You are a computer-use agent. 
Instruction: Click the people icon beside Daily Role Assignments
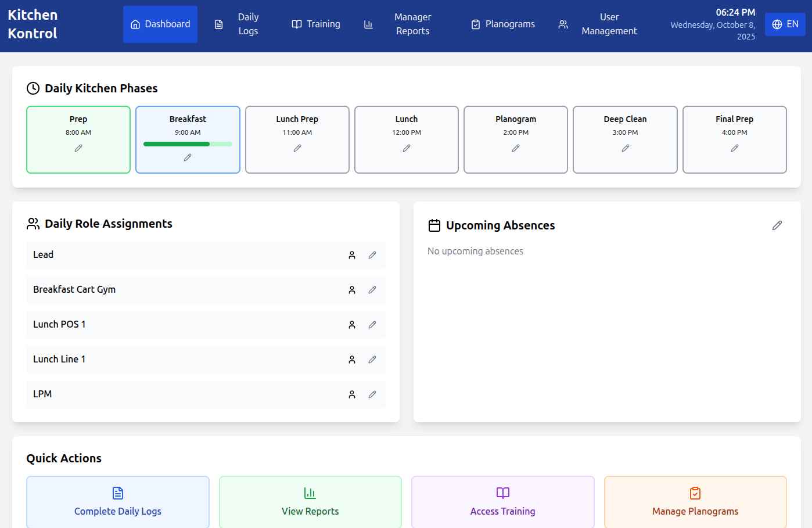click(33, 224)
